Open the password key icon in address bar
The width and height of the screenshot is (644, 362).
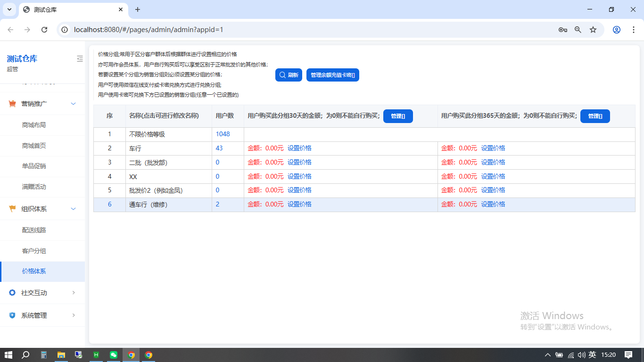click(562, 30)
